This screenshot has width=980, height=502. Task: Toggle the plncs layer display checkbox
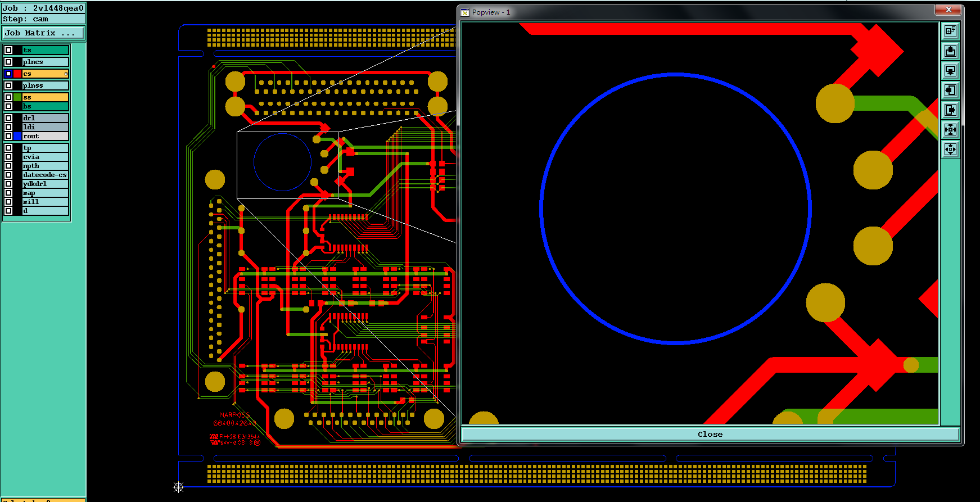8,62
